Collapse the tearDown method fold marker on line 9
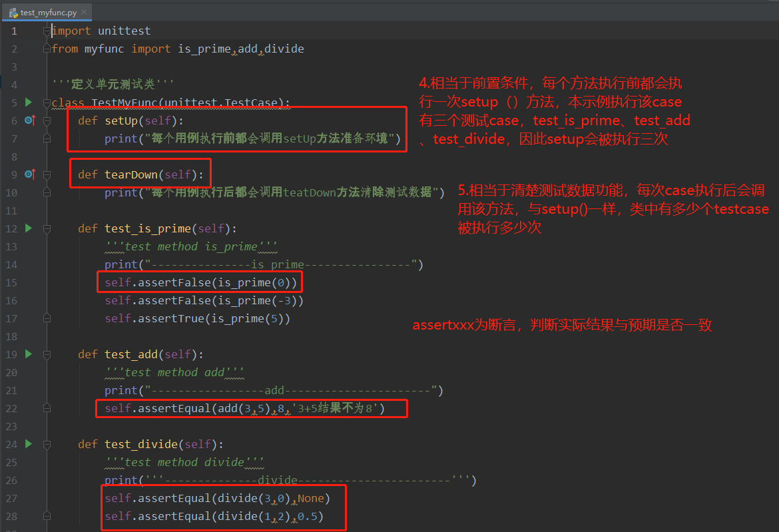This screenshot has width=779, height=532. [47, 175]
